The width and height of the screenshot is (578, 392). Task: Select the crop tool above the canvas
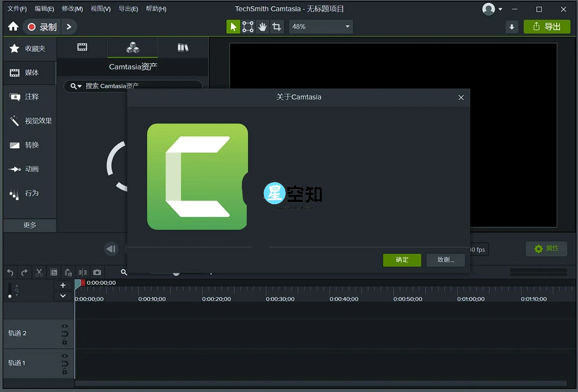[x=277, y=27]
